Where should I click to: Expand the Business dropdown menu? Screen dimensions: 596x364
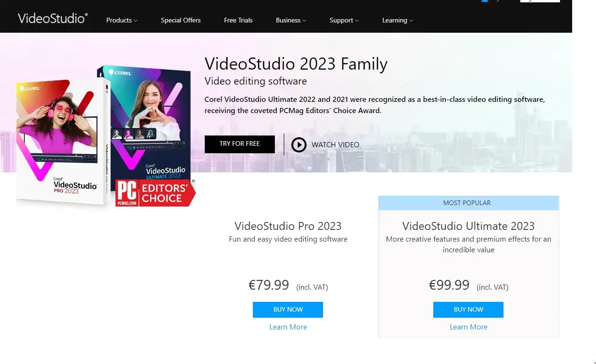point(291,20)
